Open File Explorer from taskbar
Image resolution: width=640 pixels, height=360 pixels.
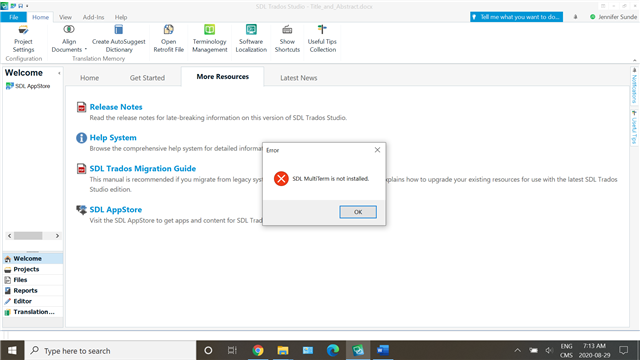click(282, 350)
